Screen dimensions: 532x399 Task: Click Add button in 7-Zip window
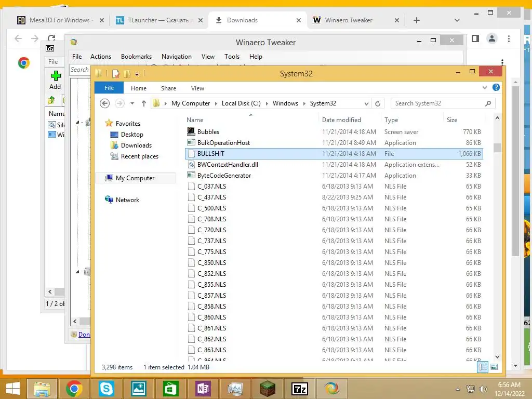[x=55, y=80]
